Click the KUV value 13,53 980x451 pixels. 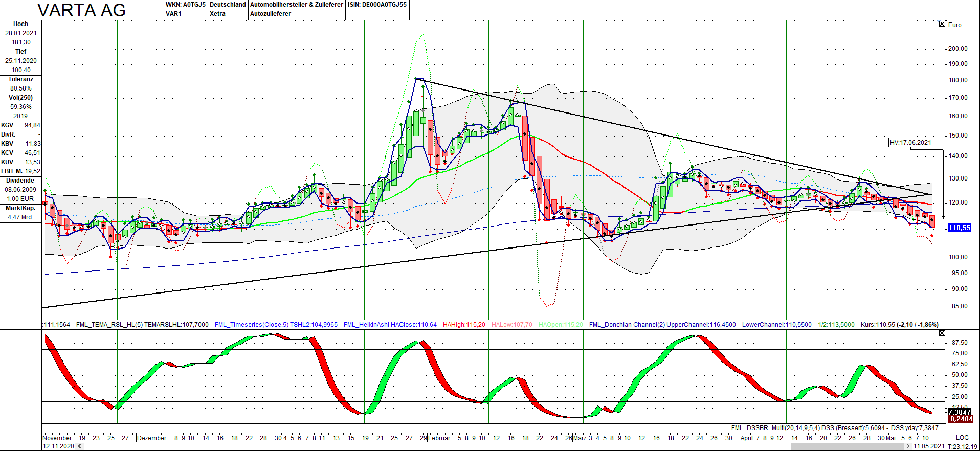(33, 162)
